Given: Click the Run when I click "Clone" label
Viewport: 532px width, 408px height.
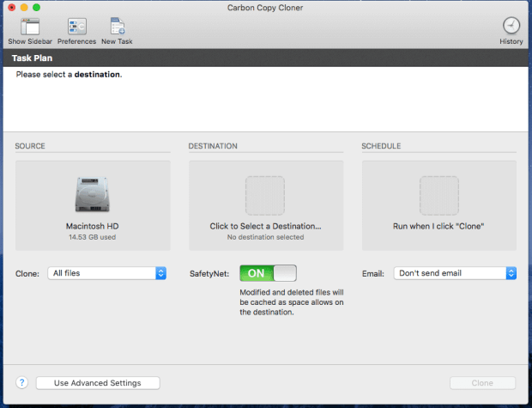Looking at the screenshot, I should coord(438,226).
